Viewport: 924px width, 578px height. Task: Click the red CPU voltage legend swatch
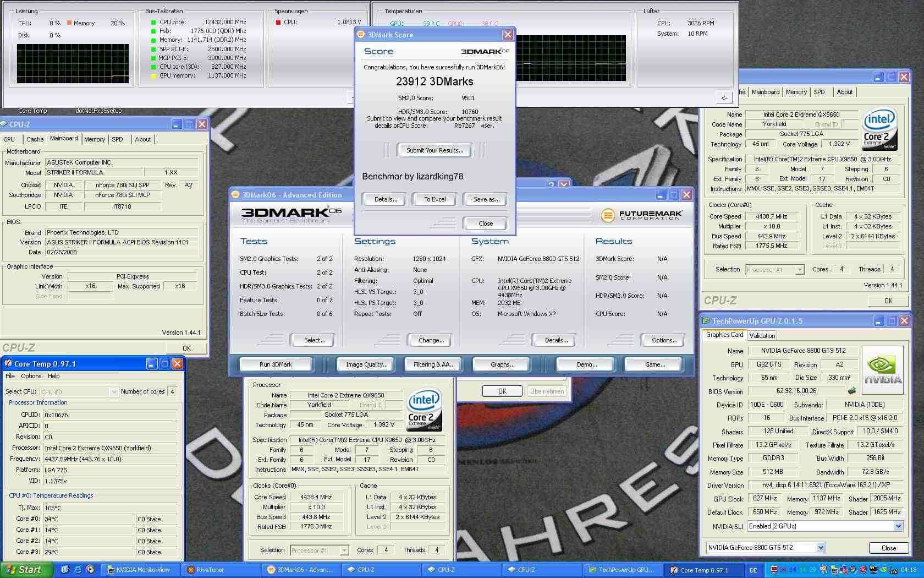[278, 23]
